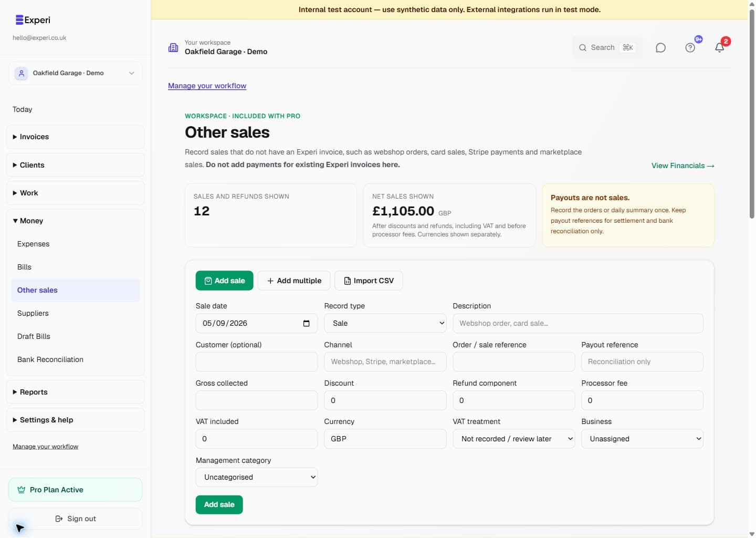Go to Today in the sidebar
Screen dimensions: 756x538
tap(23, 109)
